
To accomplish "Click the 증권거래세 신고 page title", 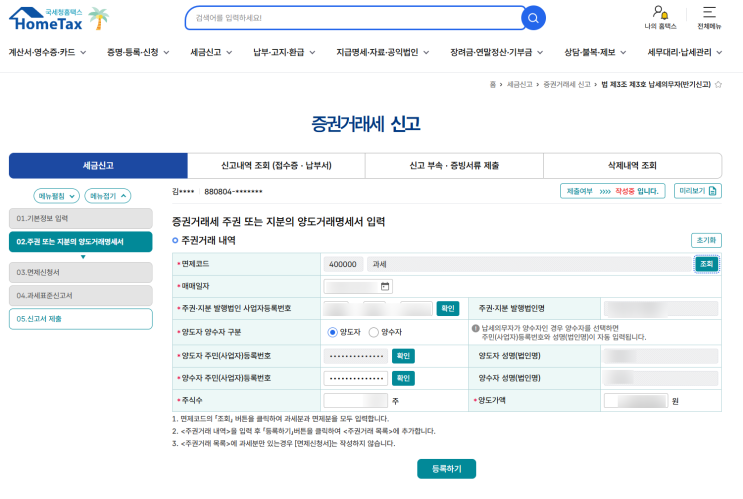I will [x=365, y=124].
